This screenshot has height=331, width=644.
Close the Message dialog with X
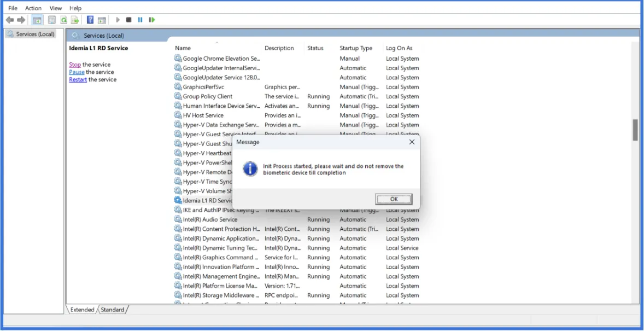tap(412, 142)
